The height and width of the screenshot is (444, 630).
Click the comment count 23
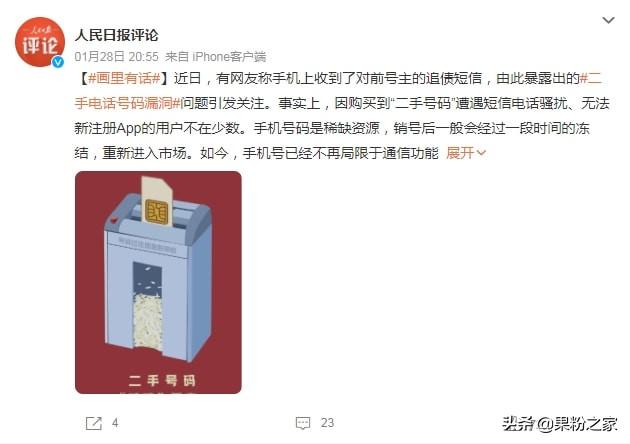327,423
